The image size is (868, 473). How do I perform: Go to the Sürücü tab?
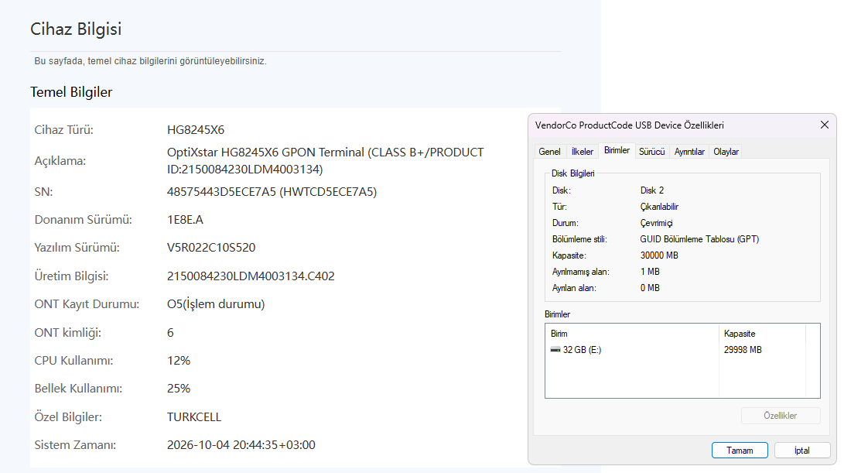pos(652,152)
